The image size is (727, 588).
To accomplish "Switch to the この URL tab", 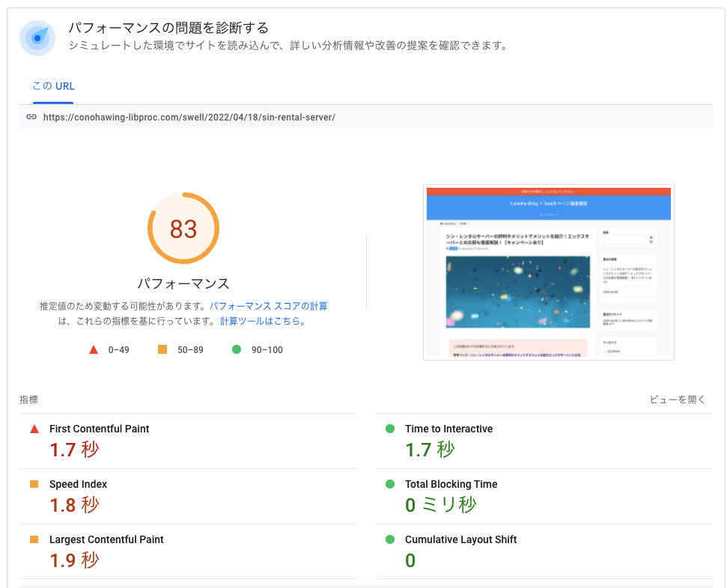I will pyautogui.click(x=52, y=86).
